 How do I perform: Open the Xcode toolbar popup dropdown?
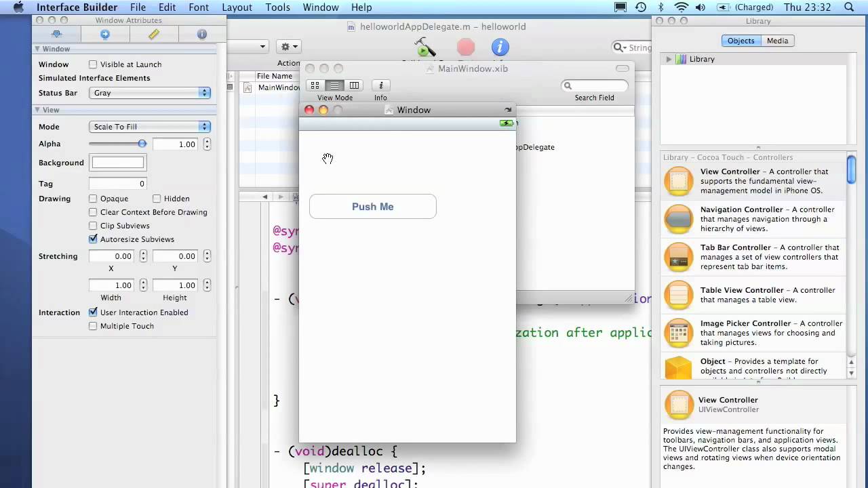249,47
